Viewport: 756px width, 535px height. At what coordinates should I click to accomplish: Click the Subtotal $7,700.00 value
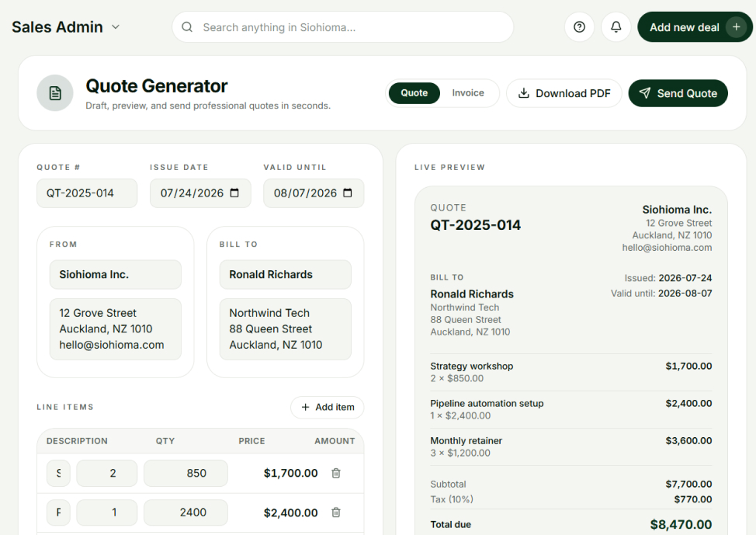coord(688,484)
